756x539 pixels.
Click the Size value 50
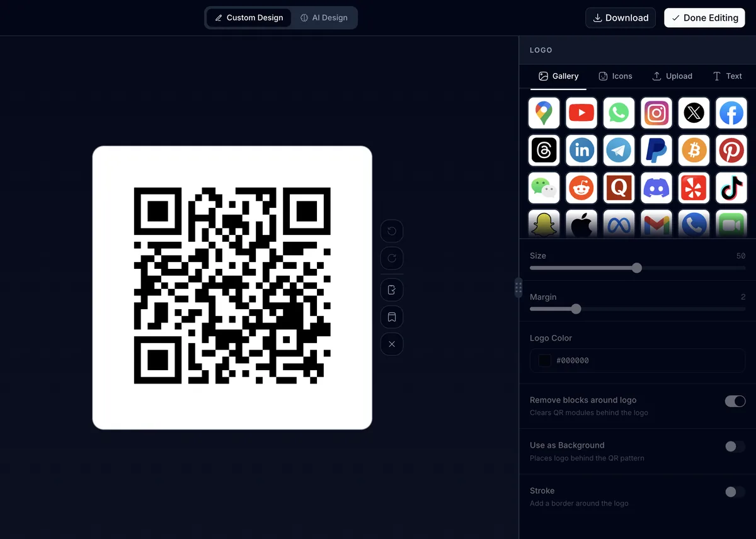(741, 256)
